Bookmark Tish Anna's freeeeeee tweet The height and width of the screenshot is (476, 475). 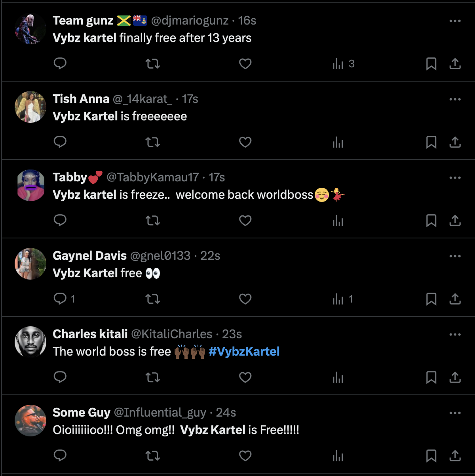tap(431, 142)
